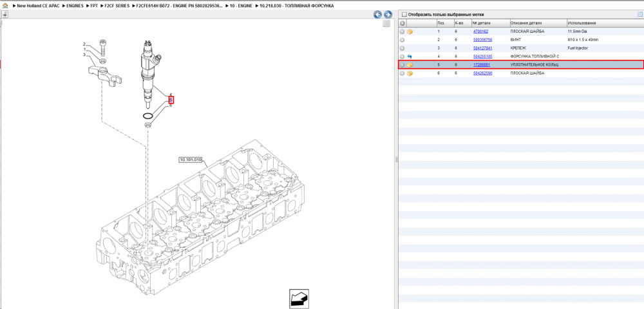Toggle 'Отобразить только выбранные метки' checkbox

(x=404, y=14)
